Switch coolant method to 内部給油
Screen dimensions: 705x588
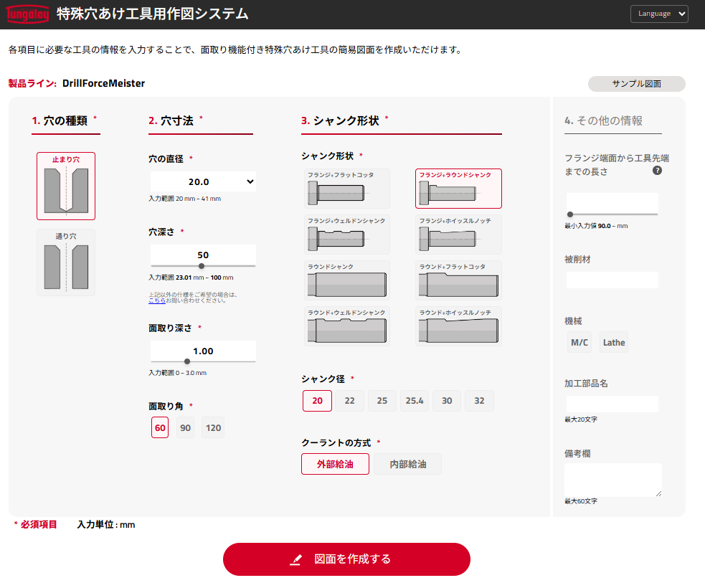tap(407, 464)
